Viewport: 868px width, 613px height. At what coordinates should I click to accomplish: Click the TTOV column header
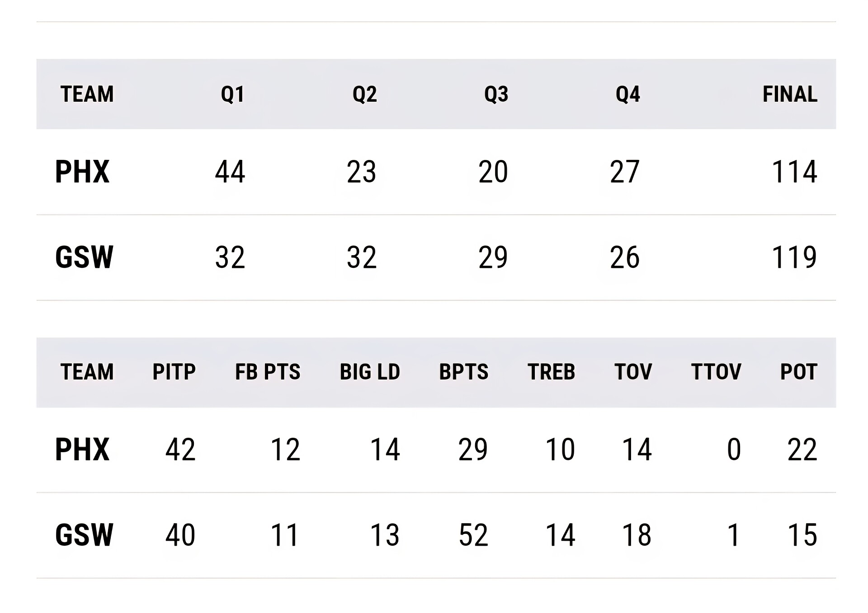coord(716,372)
